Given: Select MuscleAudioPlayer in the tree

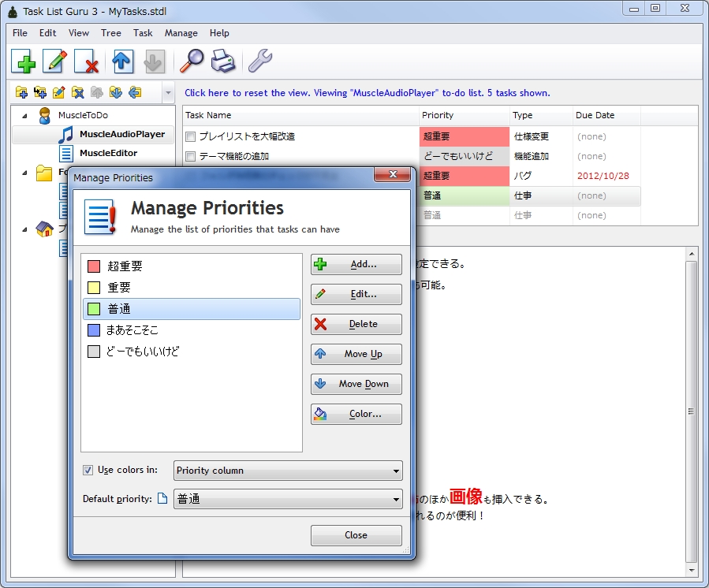Looking at the screenshot, I should pos(122,134).
